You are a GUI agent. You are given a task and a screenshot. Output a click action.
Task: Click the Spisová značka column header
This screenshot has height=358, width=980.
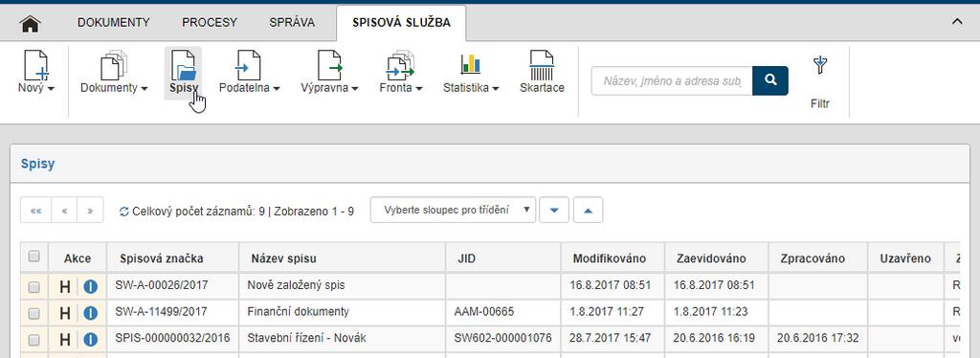172,258
